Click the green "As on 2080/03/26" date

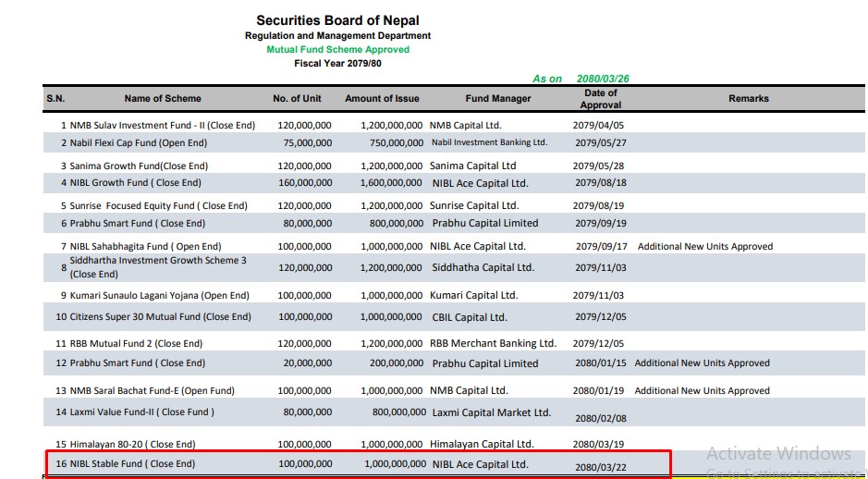pyautogui.click(x=587, y=79)
